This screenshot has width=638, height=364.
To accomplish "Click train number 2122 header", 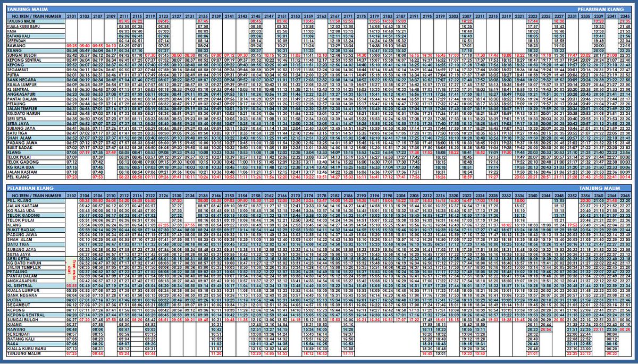I will click(x=150, y=196).
